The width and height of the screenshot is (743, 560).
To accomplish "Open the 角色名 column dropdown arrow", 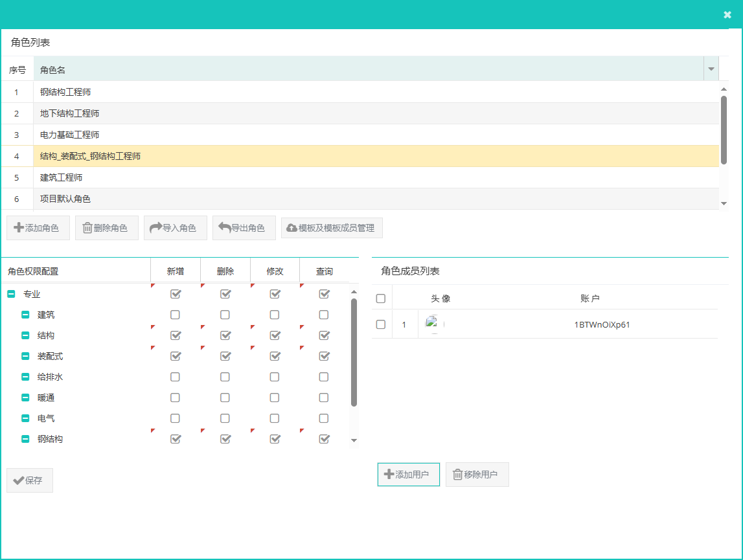I will [x=711, y=69].
